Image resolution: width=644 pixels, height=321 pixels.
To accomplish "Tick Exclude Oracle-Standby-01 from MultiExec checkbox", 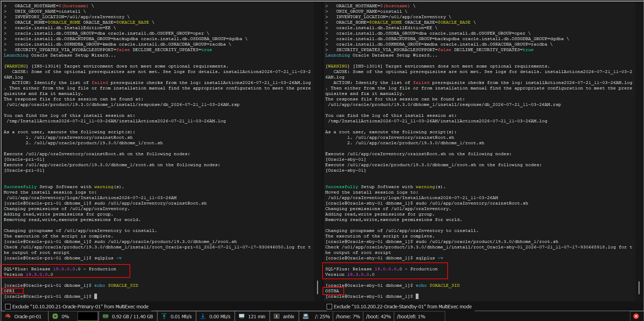I will click(x=329, y=307).
